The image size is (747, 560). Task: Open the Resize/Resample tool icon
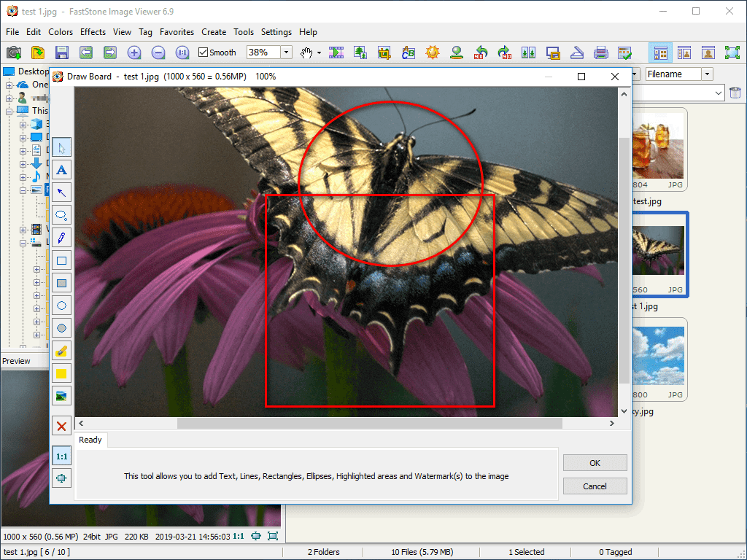360,52
